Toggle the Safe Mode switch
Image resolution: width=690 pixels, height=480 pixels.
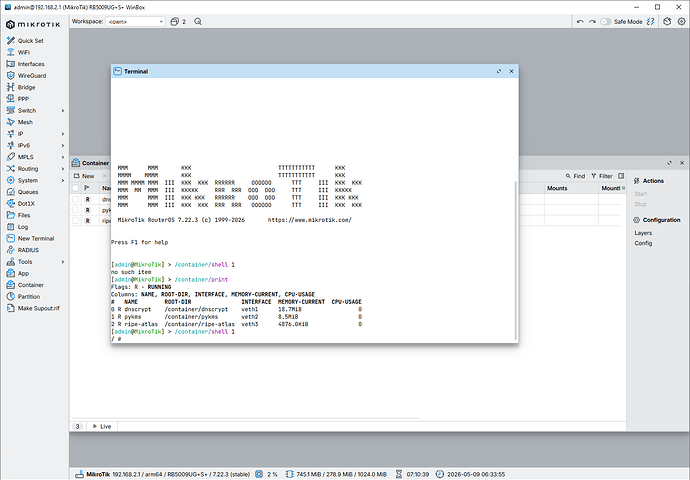(606, 22)
